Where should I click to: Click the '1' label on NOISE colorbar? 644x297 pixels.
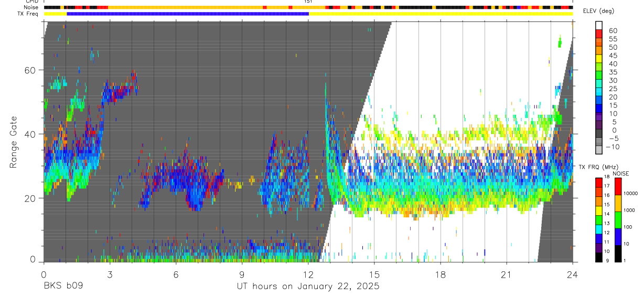click(x=625, y=260)
